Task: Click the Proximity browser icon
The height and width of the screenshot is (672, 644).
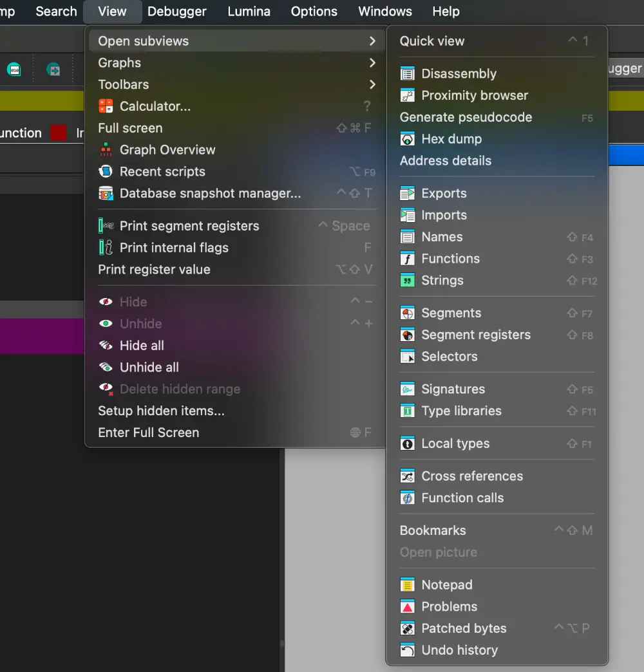Action: click(x=407, y=96)
